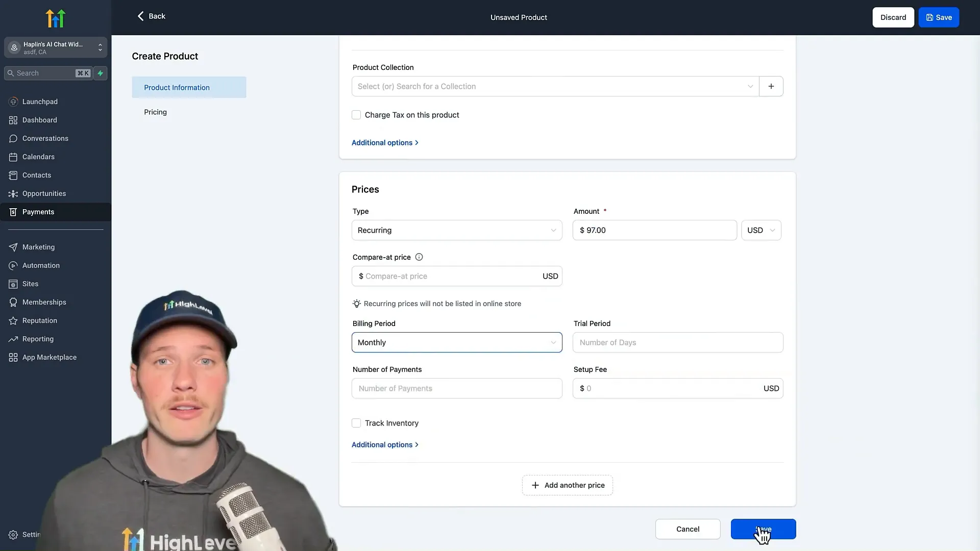Open the USD currency dropdown
980x551 pixels.
point(761,230)
